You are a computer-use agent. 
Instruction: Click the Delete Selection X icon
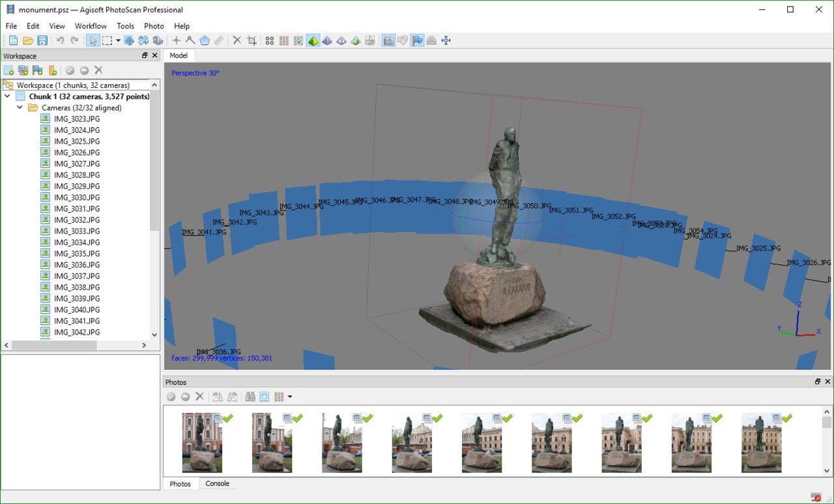pyautogui.click(x=237, y=40)
